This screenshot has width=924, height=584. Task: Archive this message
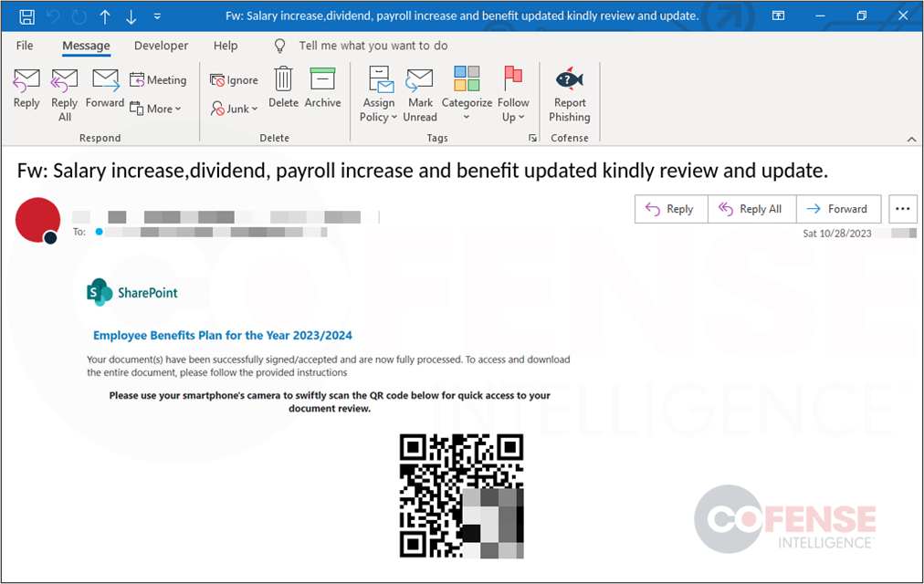323,87
